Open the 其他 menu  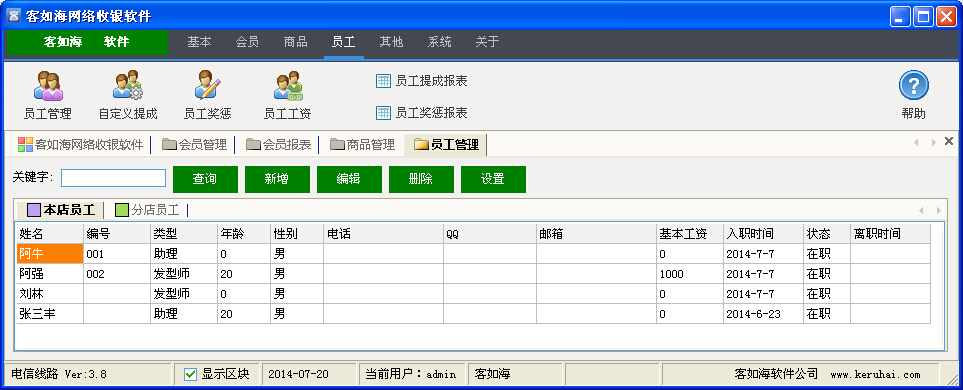coord(391,42)
